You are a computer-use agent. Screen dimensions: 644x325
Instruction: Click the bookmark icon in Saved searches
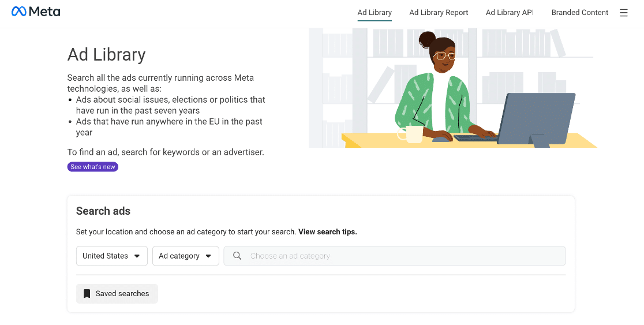[87, 293]
